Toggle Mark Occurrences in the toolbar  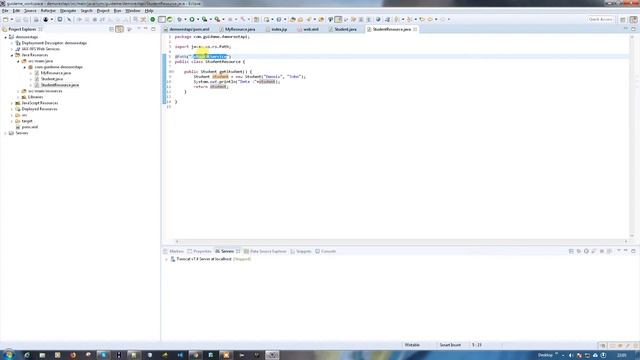tap(338, 19)
